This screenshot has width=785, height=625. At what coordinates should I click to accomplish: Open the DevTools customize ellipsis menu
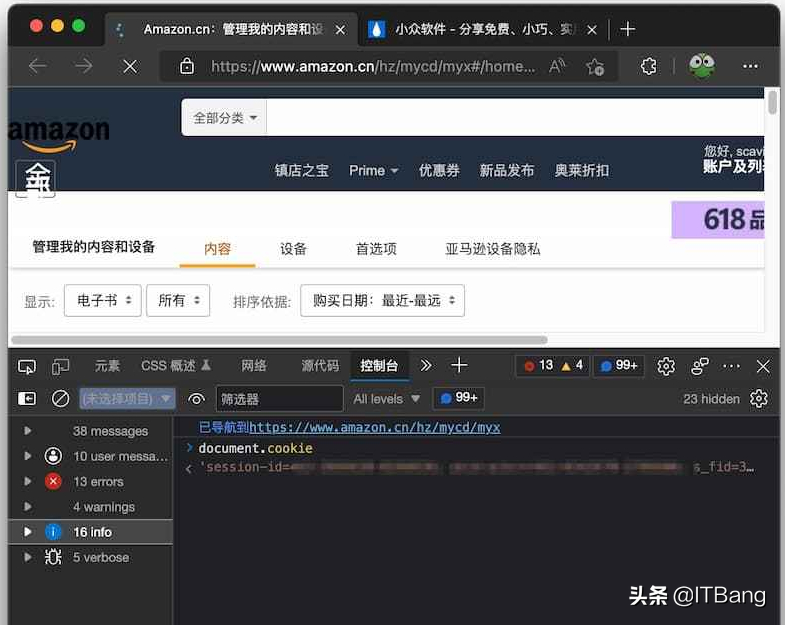pyautogui.click(x=731, y=366)
